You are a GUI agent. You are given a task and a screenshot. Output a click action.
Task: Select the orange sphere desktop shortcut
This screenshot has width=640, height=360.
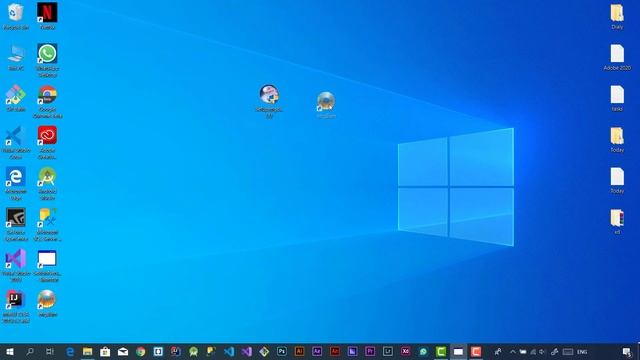pyautogui.click(x=47, y=303)
